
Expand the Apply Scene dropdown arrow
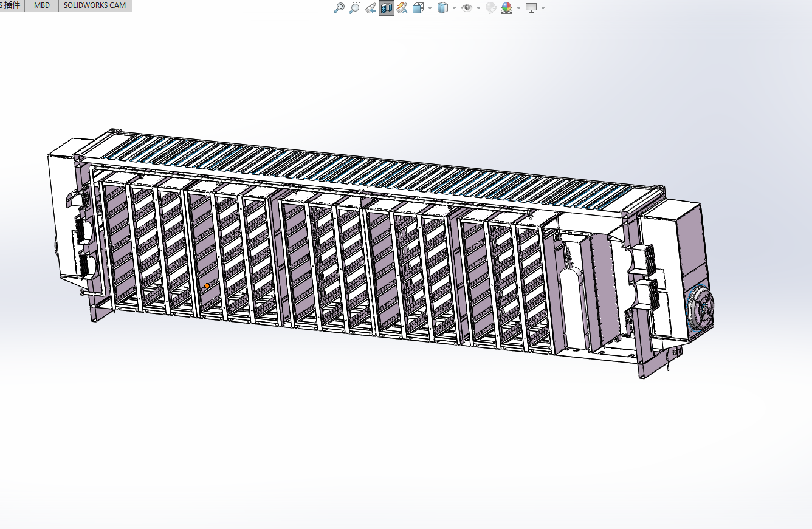518,8
